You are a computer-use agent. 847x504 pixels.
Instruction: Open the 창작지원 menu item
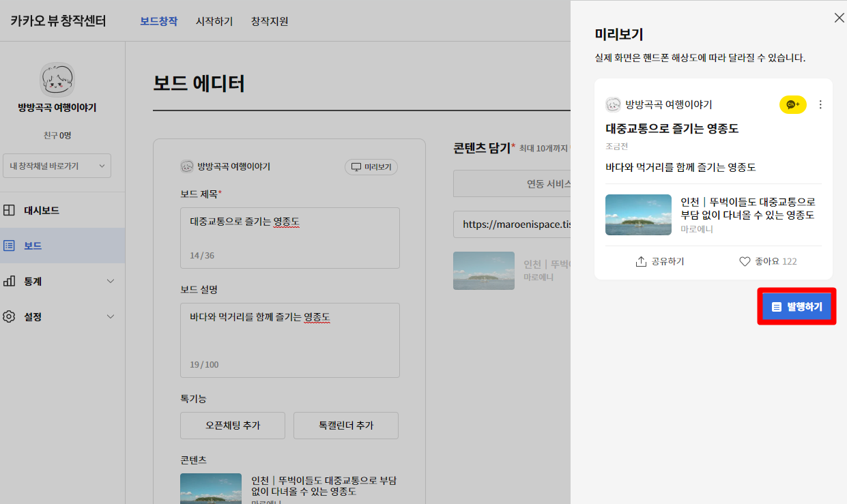pyautogui.click(x=268, y=21)
